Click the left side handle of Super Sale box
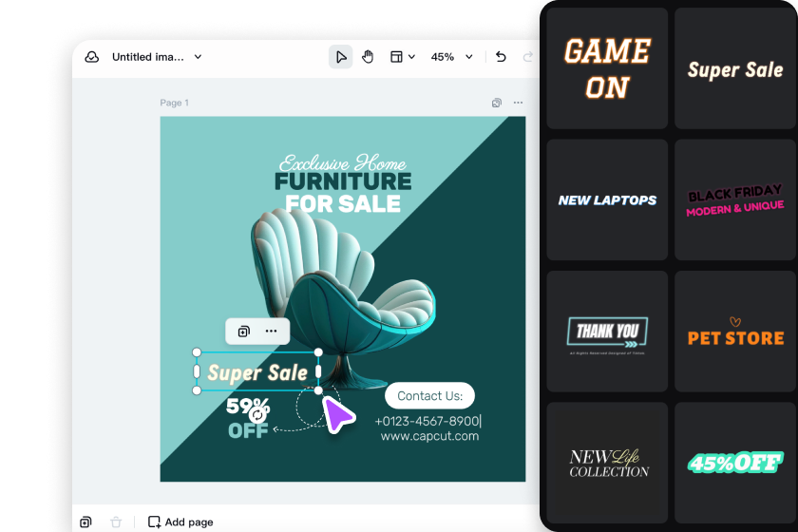The height and width of the screenshot is (532, 798). tap(197, 371)
